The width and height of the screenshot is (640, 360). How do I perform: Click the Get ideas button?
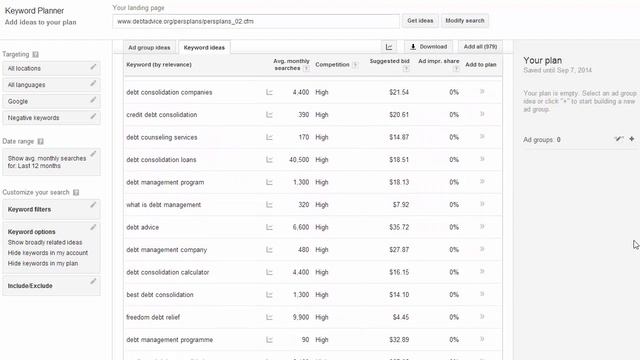point(420,20)
